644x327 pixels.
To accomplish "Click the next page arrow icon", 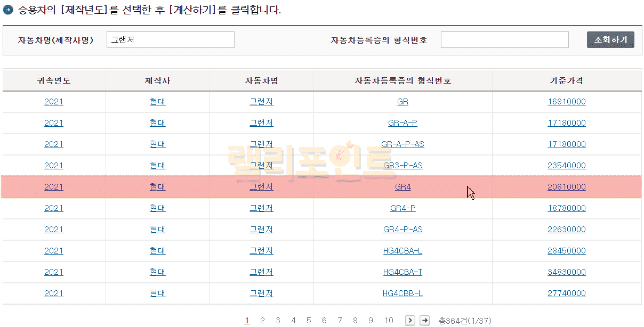I will point(410,320).
